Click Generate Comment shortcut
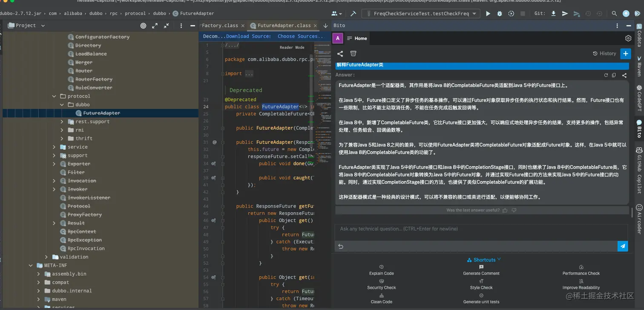This screenshot has height=310, width=644. tap(481, 270)
